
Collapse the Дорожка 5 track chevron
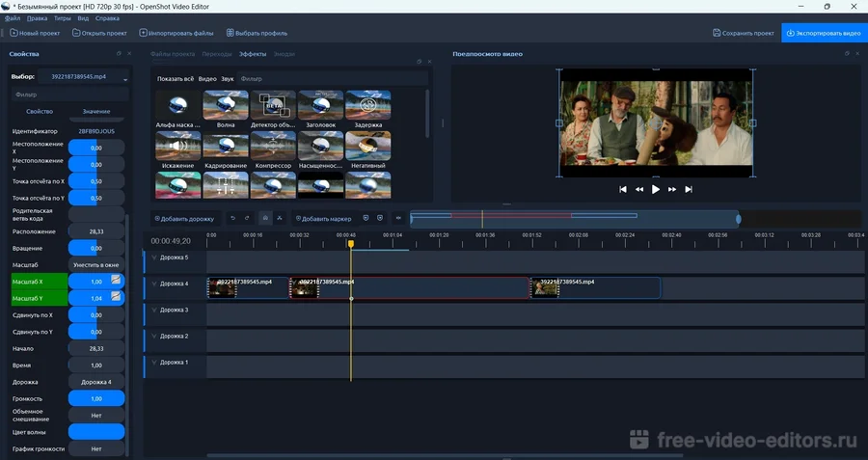tap(153, 257)
